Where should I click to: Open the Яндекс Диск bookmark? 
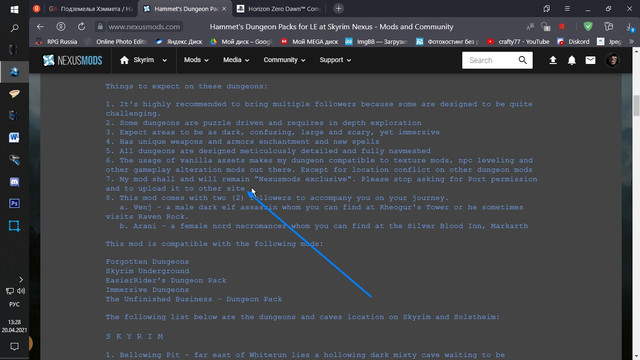[179, 42]
